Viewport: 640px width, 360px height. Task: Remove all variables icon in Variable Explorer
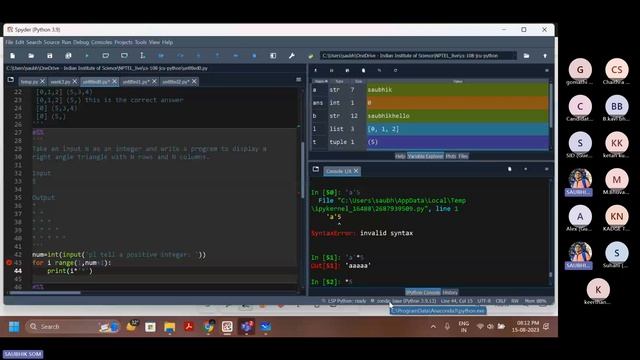coord(363,70)
